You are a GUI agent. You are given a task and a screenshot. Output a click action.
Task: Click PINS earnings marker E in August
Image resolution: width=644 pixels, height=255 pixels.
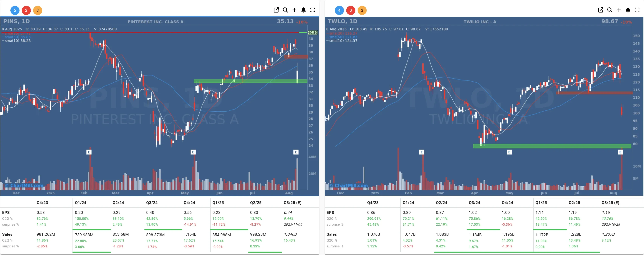click(x=296, y=152)
